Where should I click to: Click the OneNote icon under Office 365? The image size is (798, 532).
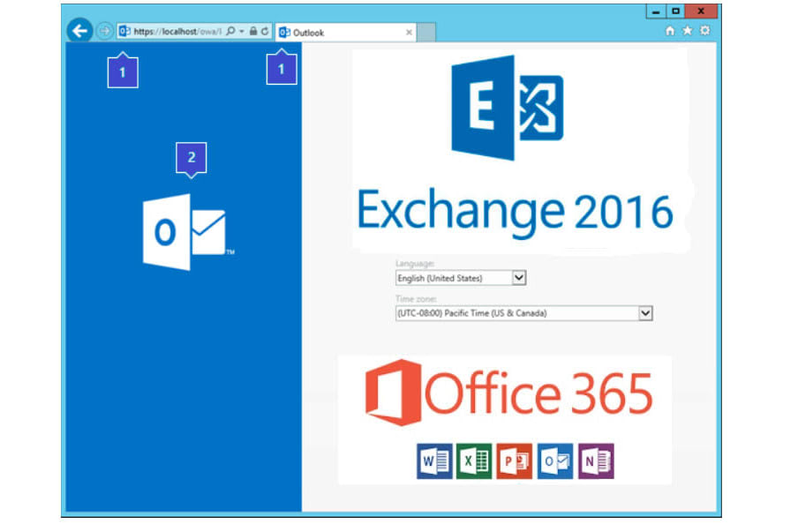pos(595,461)
